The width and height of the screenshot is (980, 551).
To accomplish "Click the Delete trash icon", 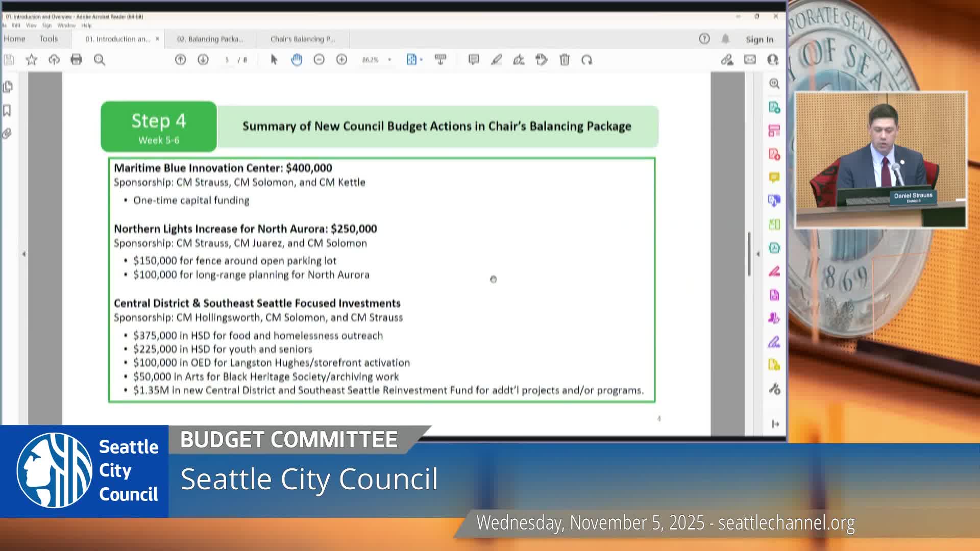I will tap(565, 60).
